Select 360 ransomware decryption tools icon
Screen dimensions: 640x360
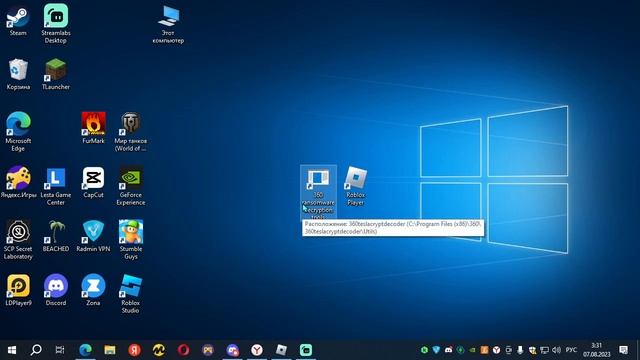click(x=318, y=192)
